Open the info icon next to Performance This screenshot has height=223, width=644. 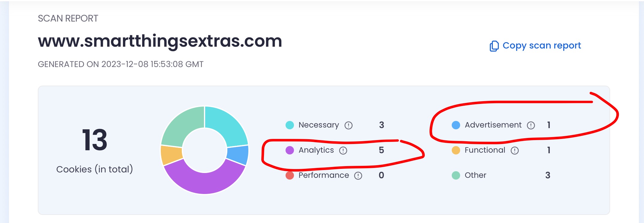click(358, 176)
